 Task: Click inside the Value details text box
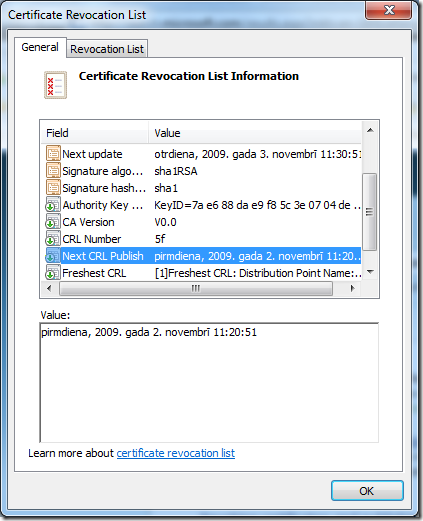[x=209, y=383]
